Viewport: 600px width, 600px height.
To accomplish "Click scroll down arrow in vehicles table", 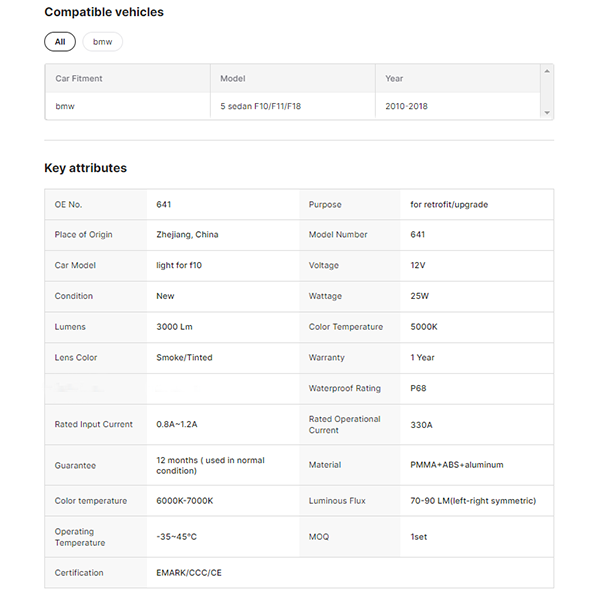I will point(546,113).
